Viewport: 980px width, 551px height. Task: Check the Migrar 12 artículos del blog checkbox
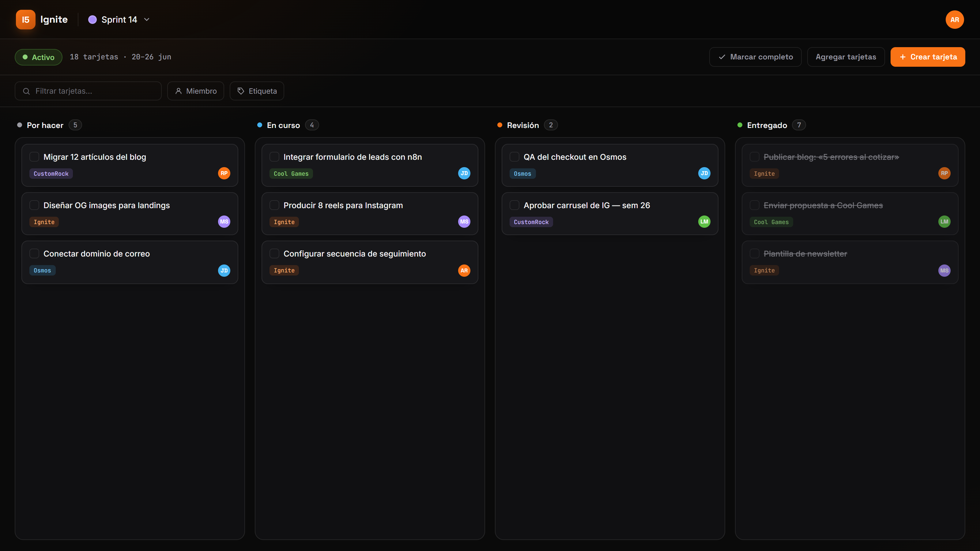pos(34,157)
